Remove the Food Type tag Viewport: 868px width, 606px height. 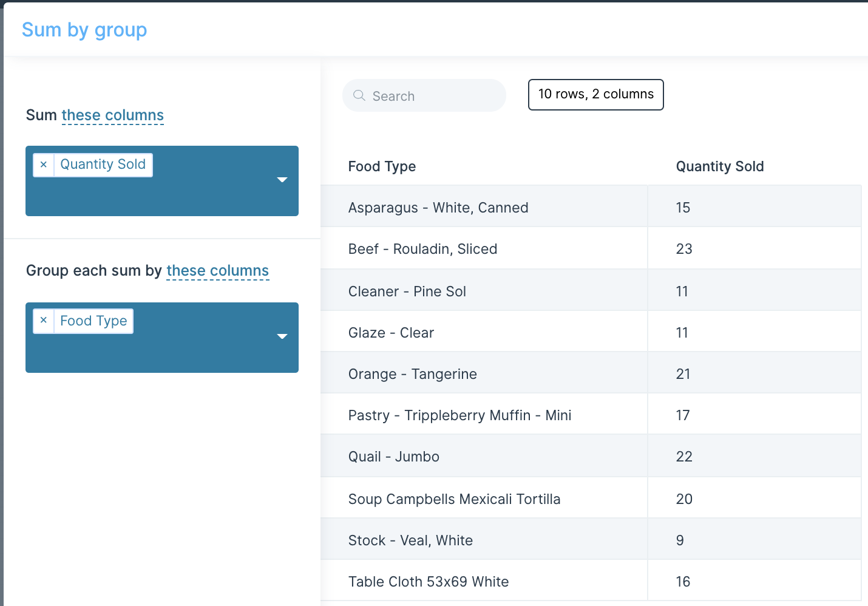44,321
